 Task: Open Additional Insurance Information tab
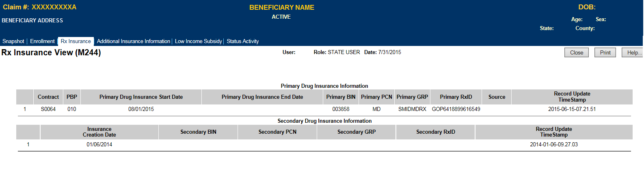134,41
